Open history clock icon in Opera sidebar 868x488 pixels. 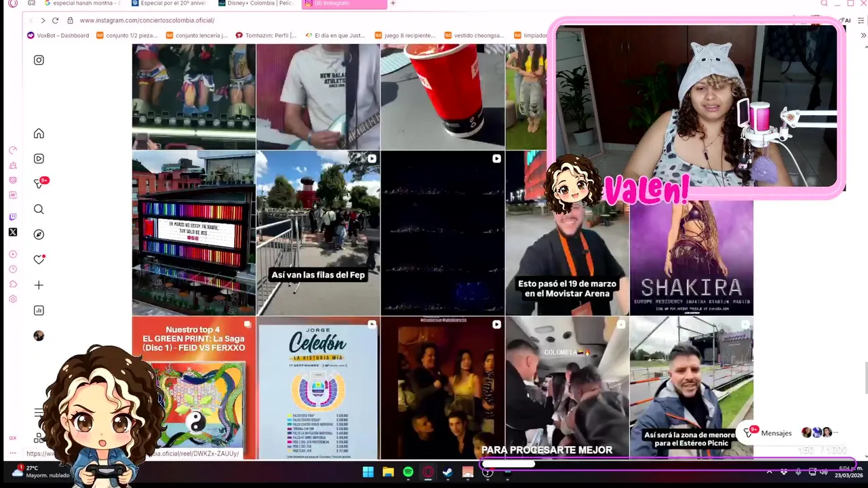pyautogui.click(x=12, y=269)
